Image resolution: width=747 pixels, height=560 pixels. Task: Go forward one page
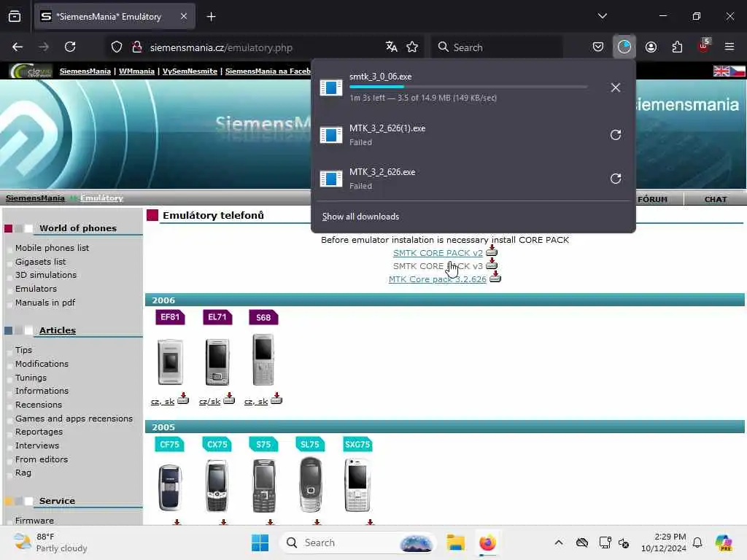click(x=44, y=47)
